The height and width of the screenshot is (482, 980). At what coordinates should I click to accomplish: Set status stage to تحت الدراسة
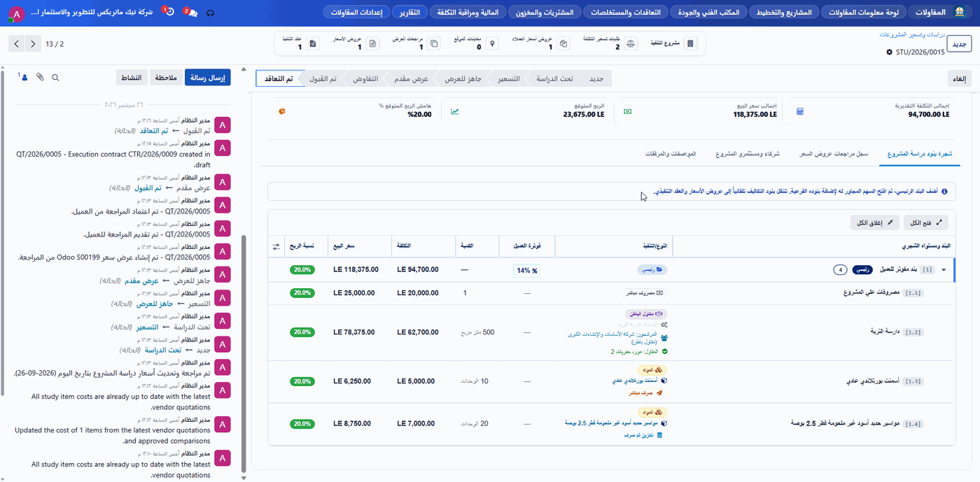tap(554, 79)
